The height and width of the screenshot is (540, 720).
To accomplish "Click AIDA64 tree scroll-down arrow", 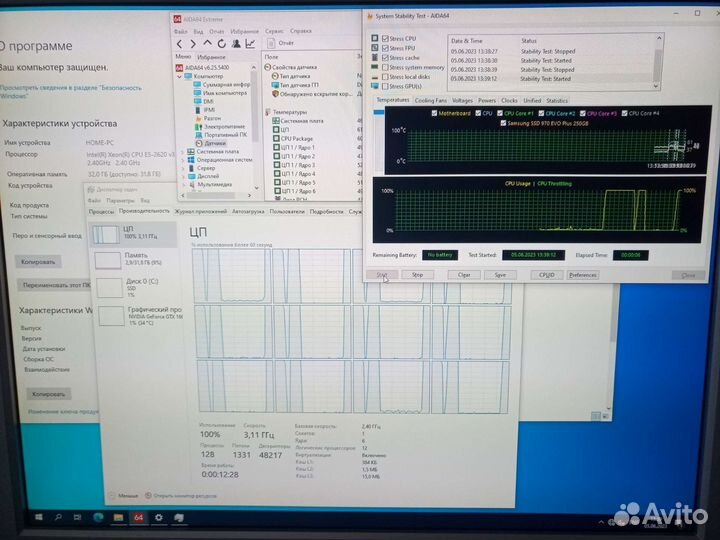I will click(256, 187).
